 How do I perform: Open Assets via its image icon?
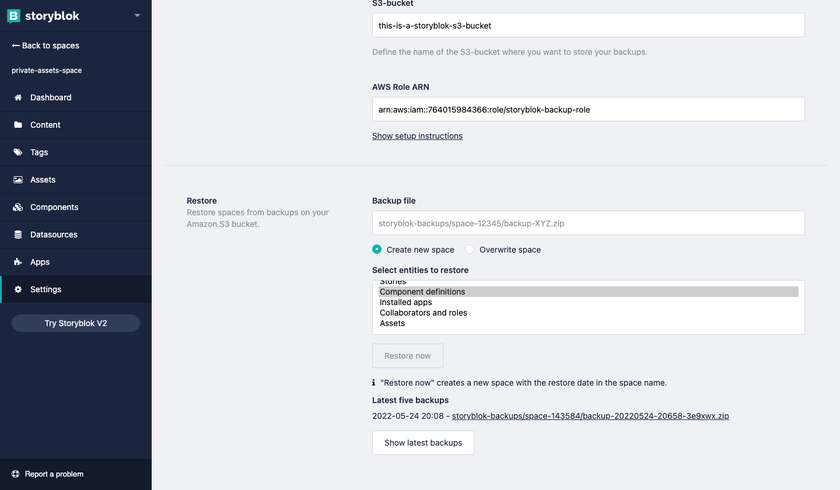[18, 179]
